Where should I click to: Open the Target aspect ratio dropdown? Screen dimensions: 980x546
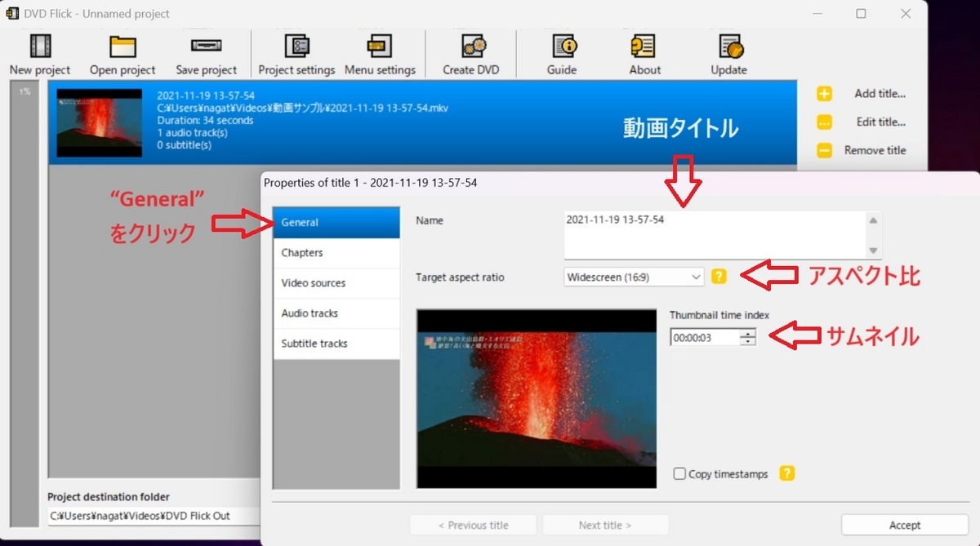634,277
